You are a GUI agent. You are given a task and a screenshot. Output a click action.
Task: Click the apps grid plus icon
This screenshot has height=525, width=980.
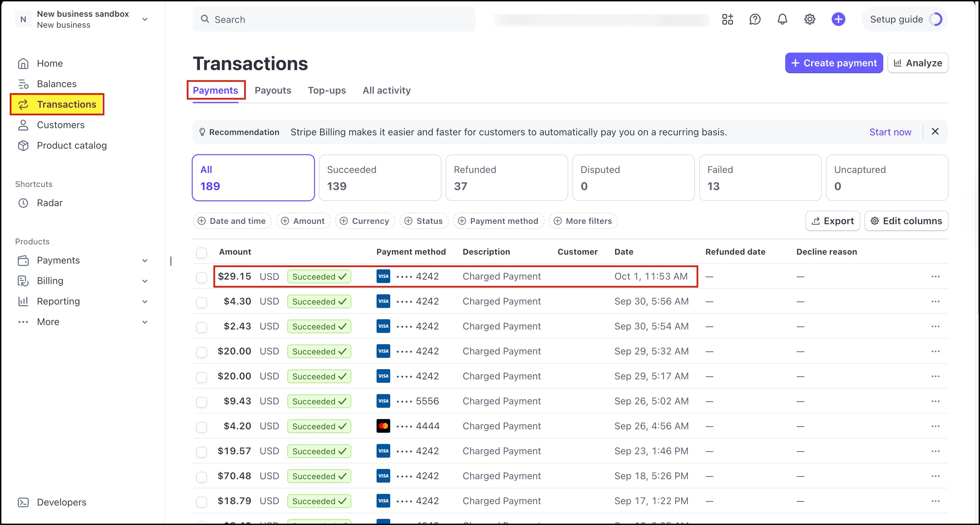pyautogui.click(x=727, y=19)
